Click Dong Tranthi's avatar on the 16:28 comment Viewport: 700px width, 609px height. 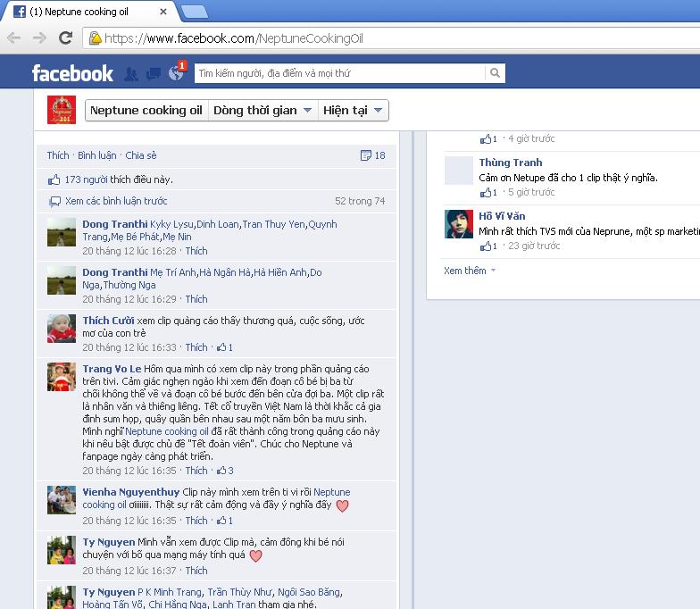tap(62, 232)
